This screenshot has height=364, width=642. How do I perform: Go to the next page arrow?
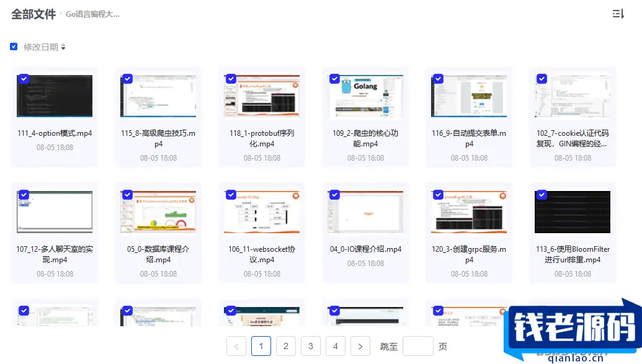[x=360, y=347]
